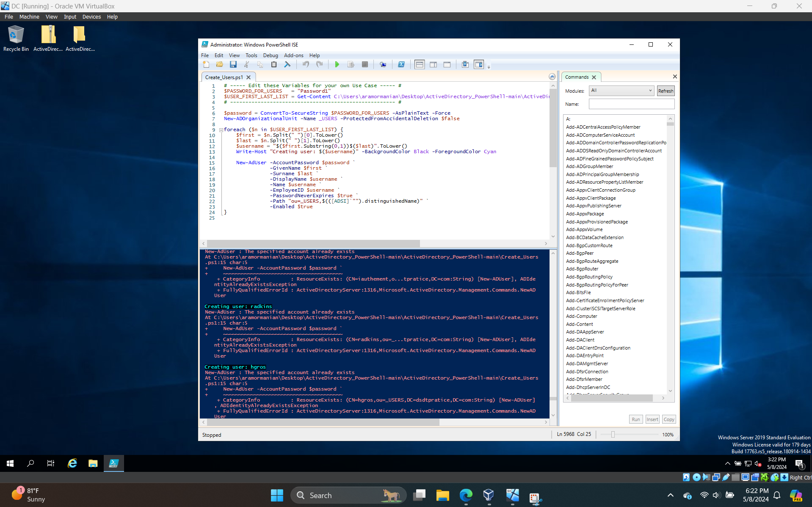Image resolution: width=812 pixels, height=507 pixels.
Task: Click the commands list vertical scrollbar
Action: pos(670,254)
